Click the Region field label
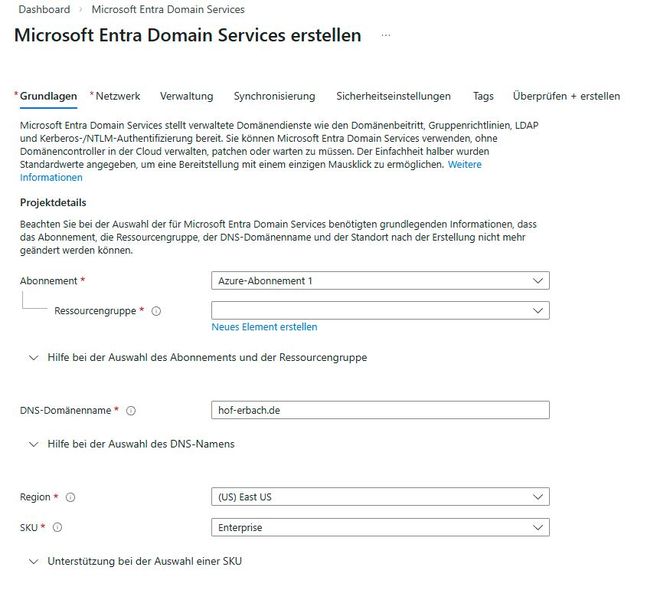The image size is (657, 600). tap(35, 497)
